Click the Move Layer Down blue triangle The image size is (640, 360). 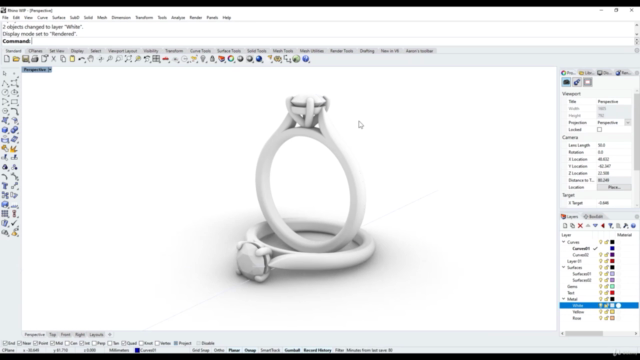(x=595, y=226)
